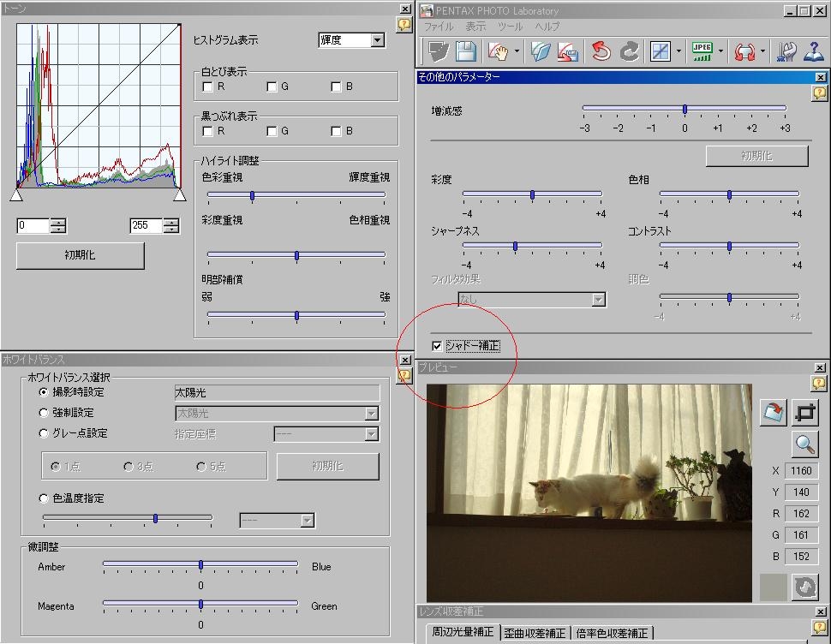The height and width of the screenshot is (644, 831).
Task: Uncheck the シャドー補正 checkbox
Action: 438,346
